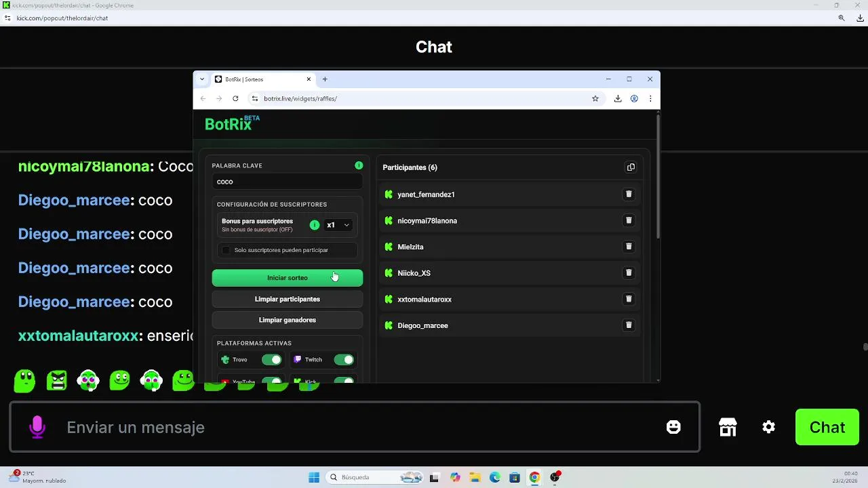Viewport: 868px width, 488px height.
Task: Click 'Iniciar sorteo' button
Action: click(x=288, y=278)
